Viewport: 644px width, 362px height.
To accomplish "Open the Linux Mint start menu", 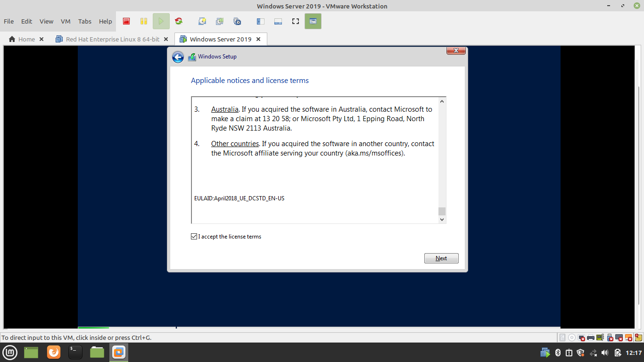I will point(10,352).
